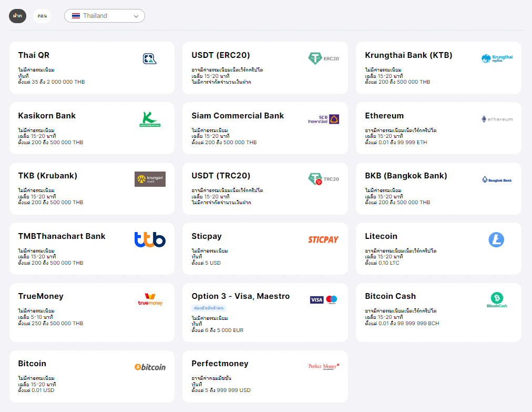
Task: Click the blue Litecoin logo
Action: tap(496, 239)
